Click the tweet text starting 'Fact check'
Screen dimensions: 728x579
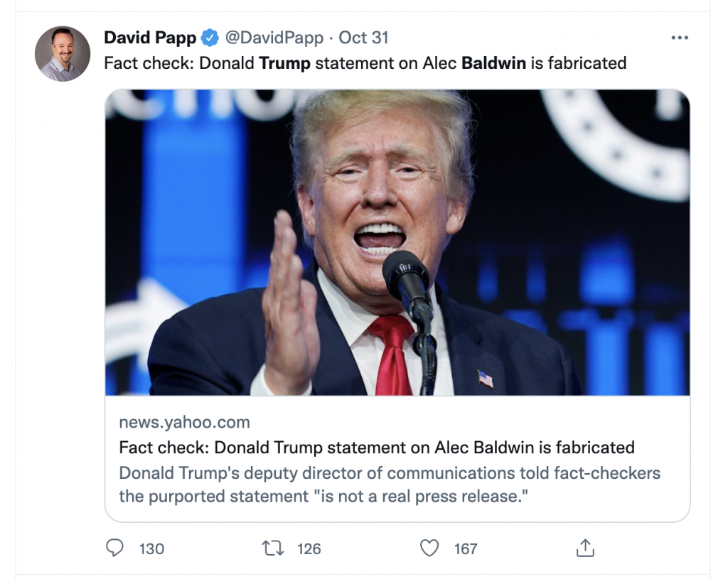coord(178,63)
